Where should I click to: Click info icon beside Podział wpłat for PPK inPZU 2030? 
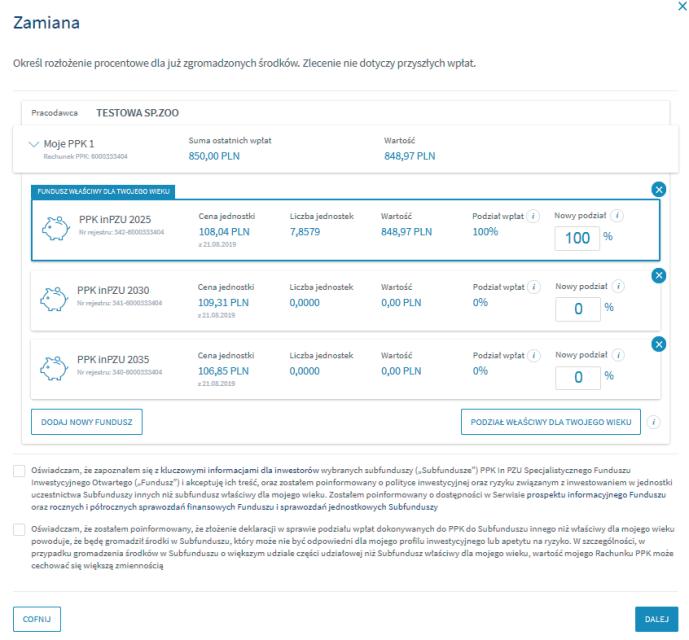(536, 286)
